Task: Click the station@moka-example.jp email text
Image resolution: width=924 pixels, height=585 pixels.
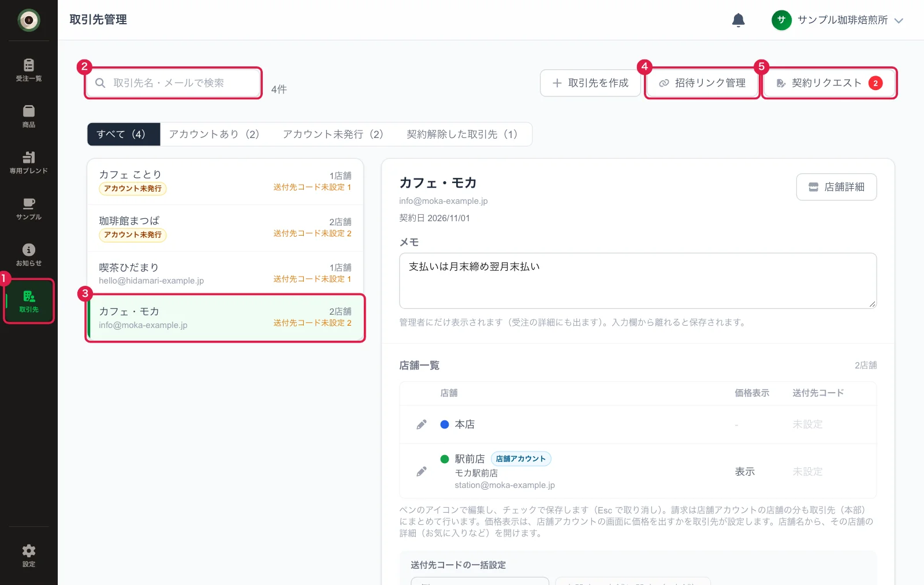Action: point(505,485)
